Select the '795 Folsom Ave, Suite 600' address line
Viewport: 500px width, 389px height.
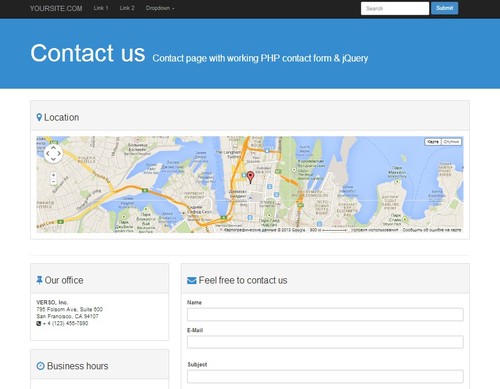tap(69, 309)
